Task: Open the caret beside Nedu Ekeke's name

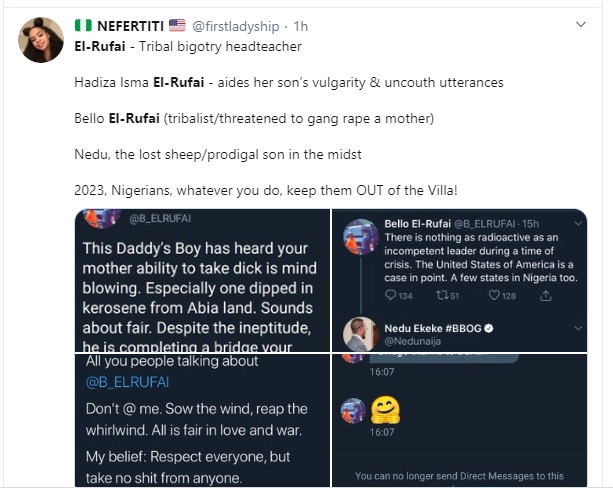Action: [x=577, y=327]
